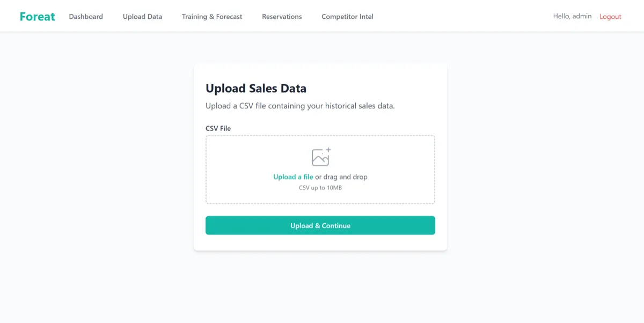
Task: Click inside the dashed CSV dropzone
Action: pyautogui.click(x=320, y=169)
